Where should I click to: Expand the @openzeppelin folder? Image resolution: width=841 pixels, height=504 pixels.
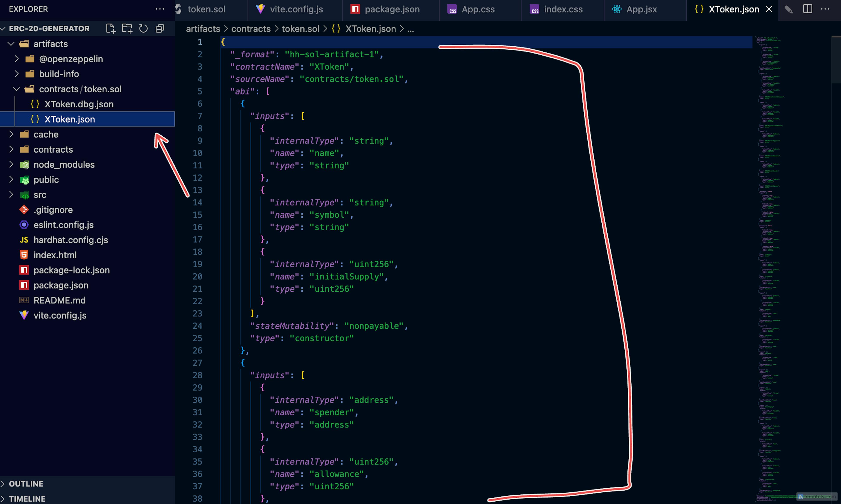click(x=16, y=59)
